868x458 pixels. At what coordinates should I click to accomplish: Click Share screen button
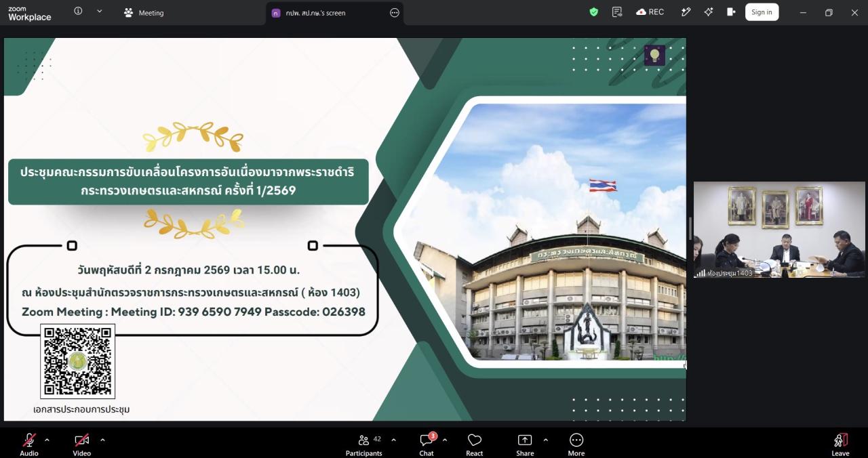click(x=525, y=444)
